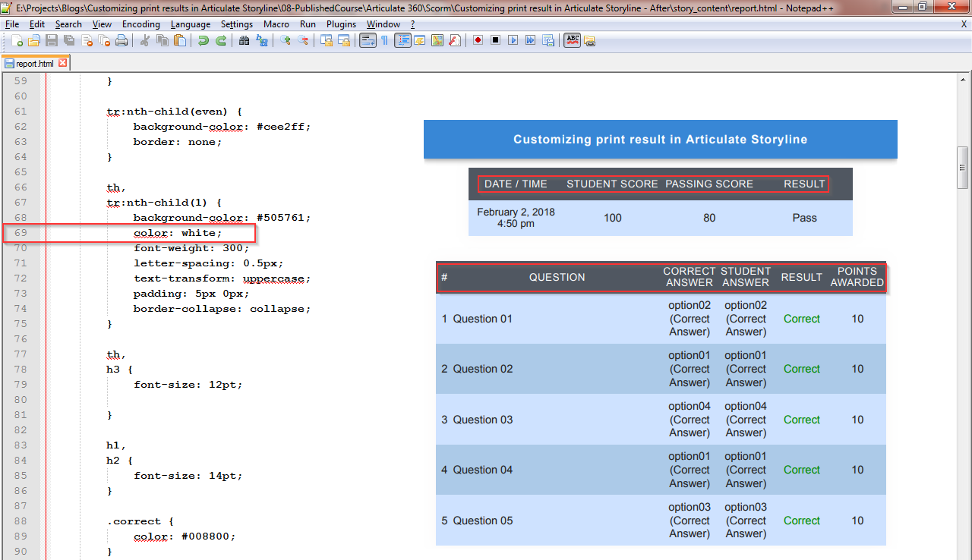Run macro multiple times icon
The image size is (972, 560).
(530, 40)
